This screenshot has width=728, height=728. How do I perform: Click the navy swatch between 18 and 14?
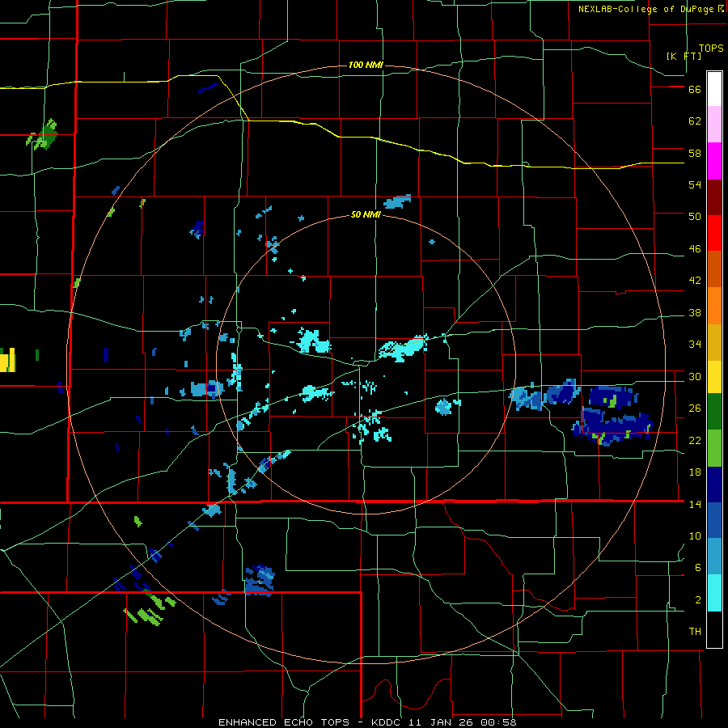[x=714, y=485]
